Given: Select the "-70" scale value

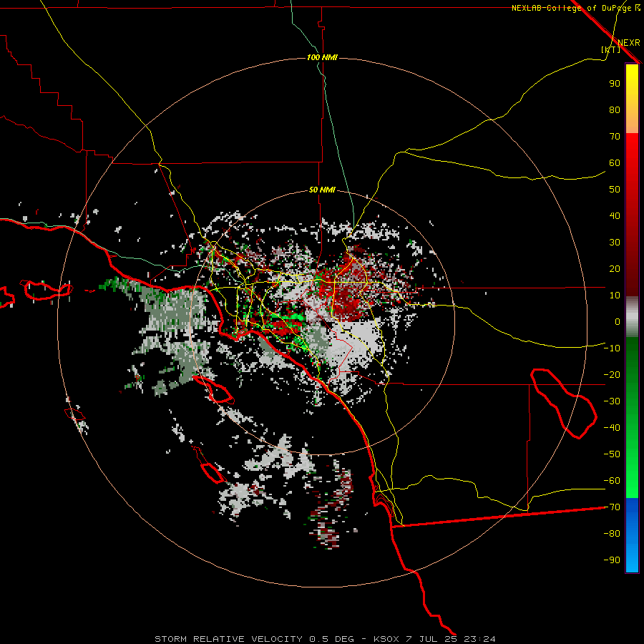Looking at the screenshot, I should [612, 507].
